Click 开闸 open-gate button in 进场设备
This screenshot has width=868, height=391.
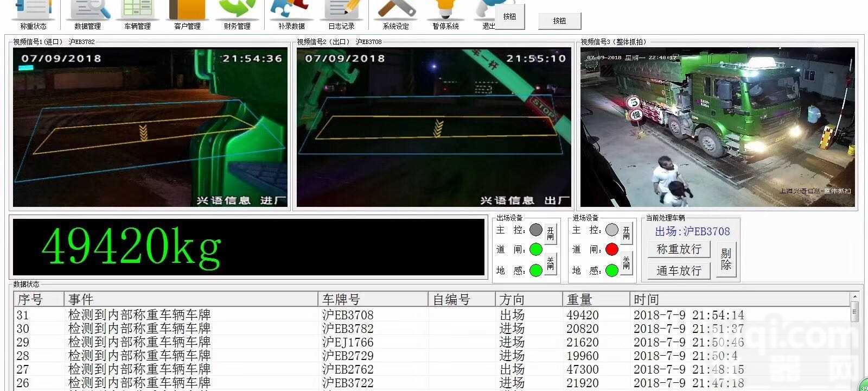(626, 234)
